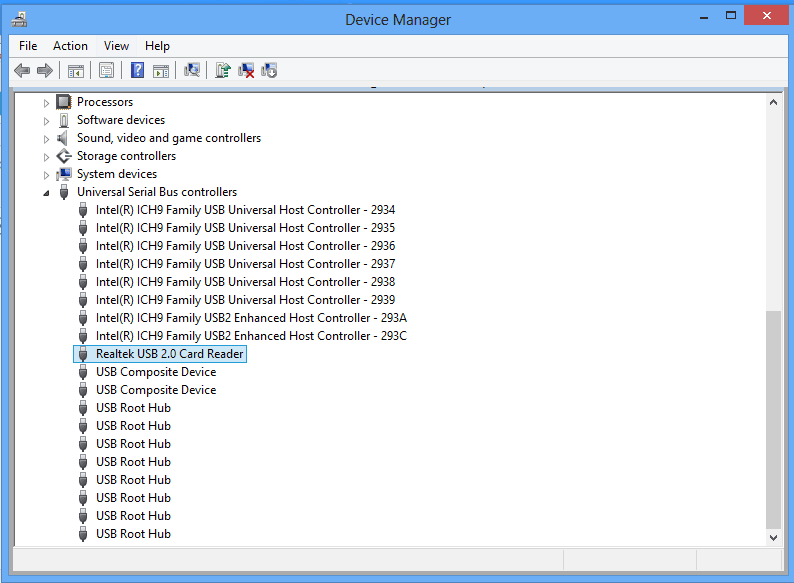Select Storage controllers label
This screenshot has height=583, width=794.
(127, 156)
